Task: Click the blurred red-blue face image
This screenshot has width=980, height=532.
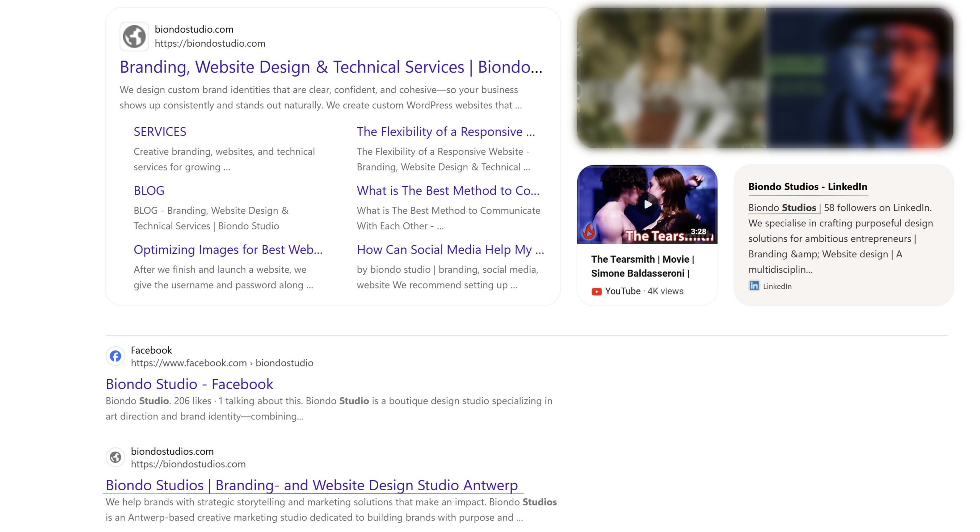Action: click(x=859, y=78)
